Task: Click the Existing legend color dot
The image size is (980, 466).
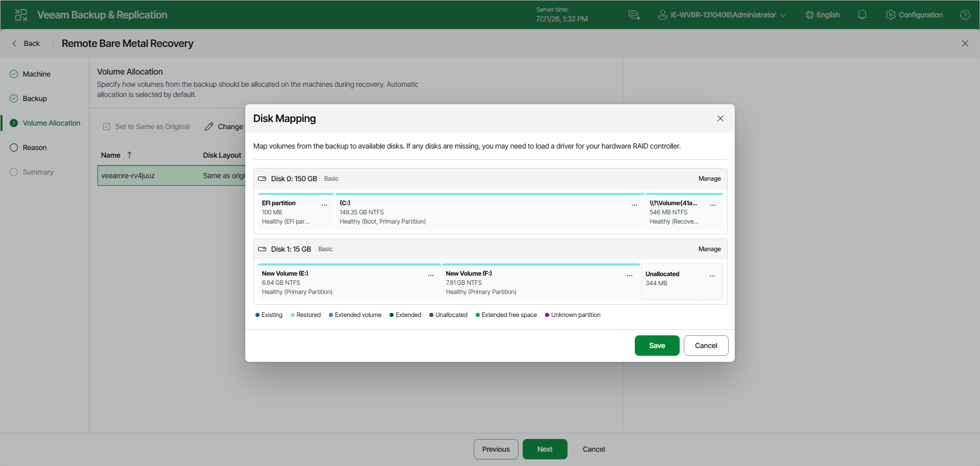Action: click(257, 315)
